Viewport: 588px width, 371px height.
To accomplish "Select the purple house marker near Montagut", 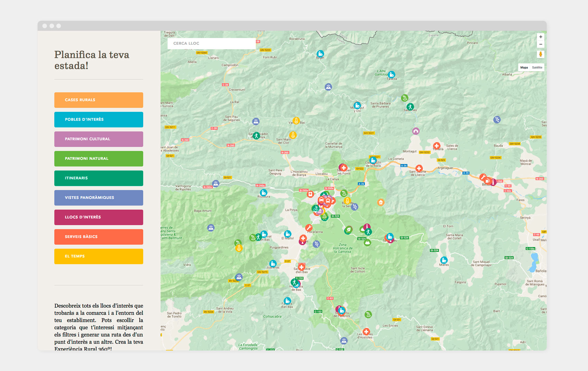I will [x=416, y=131].
